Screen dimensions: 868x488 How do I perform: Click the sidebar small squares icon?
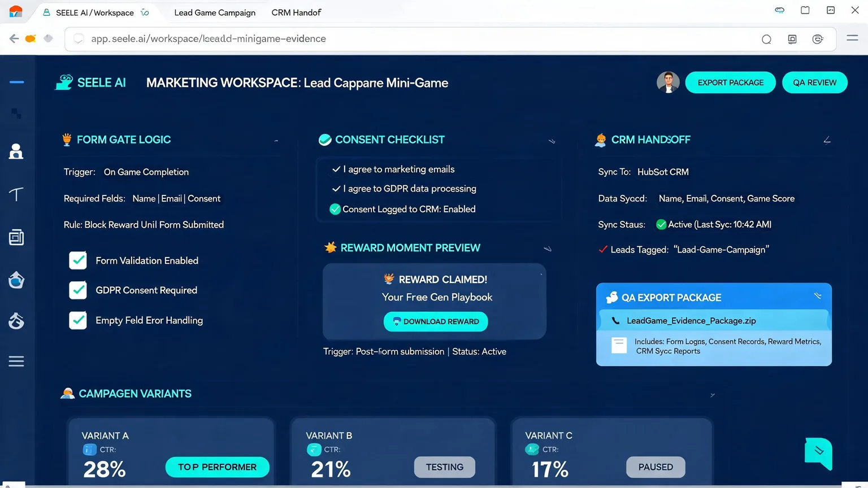(x=16, y=114)
